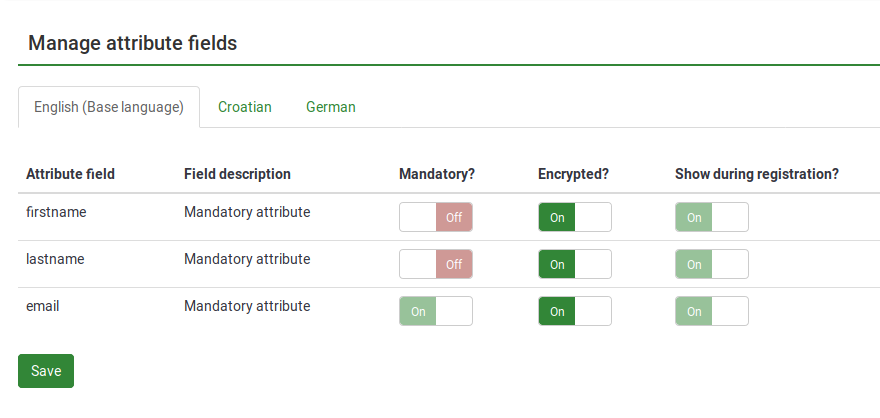
Task: Toggle the Mandatory switch for lastname
Action: (436, 264)
